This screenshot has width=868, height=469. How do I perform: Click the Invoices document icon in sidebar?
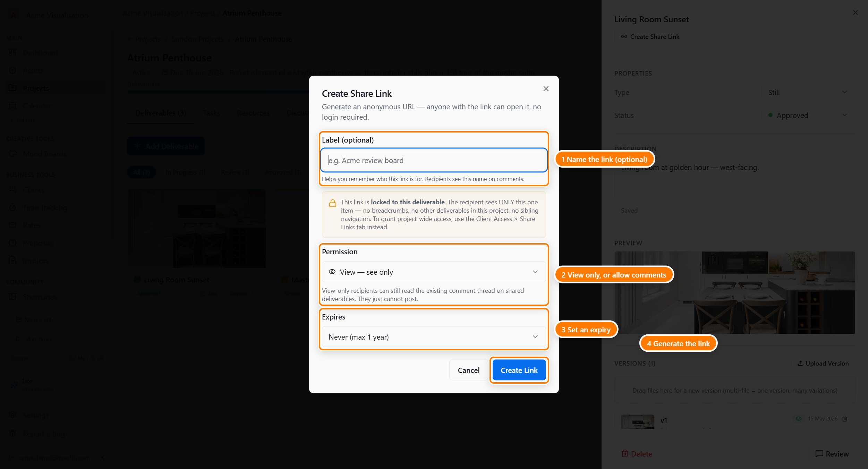pyautogui.click(x=12, y=261)
